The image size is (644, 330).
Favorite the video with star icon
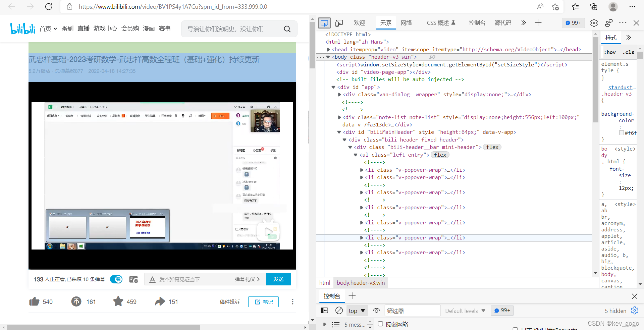[118, 301]
